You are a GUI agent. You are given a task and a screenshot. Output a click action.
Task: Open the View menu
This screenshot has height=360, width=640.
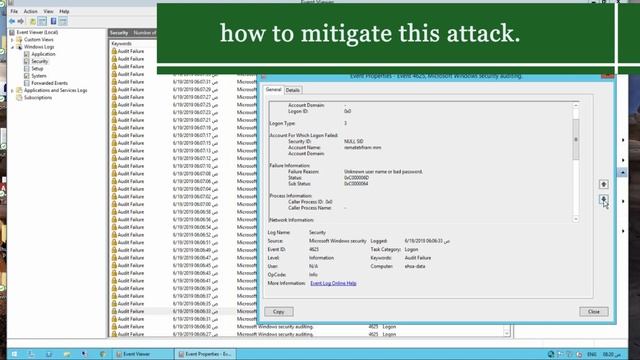click(x=48, y=11)
